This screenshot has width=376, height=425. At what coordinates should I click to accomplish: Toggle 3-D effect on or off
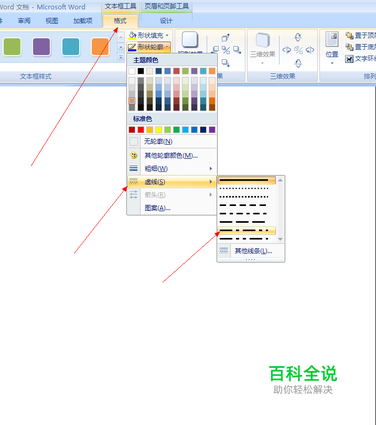[298, 50]
